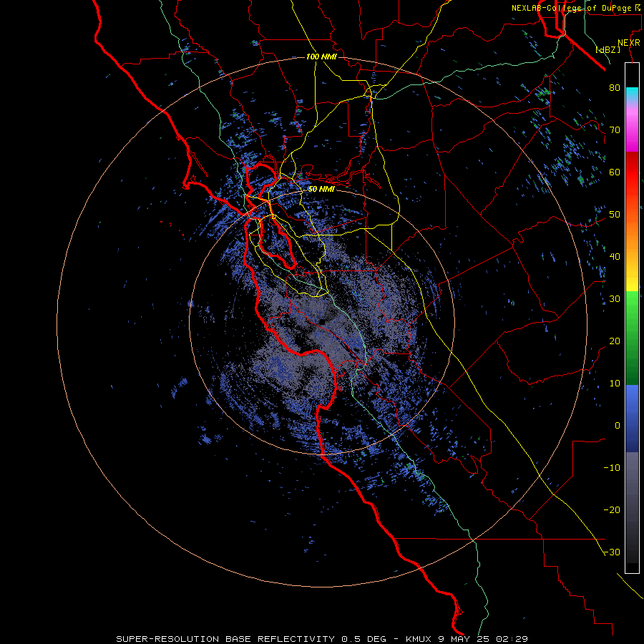Click the 40 value on the dBZ scale

tap(615, 257)
